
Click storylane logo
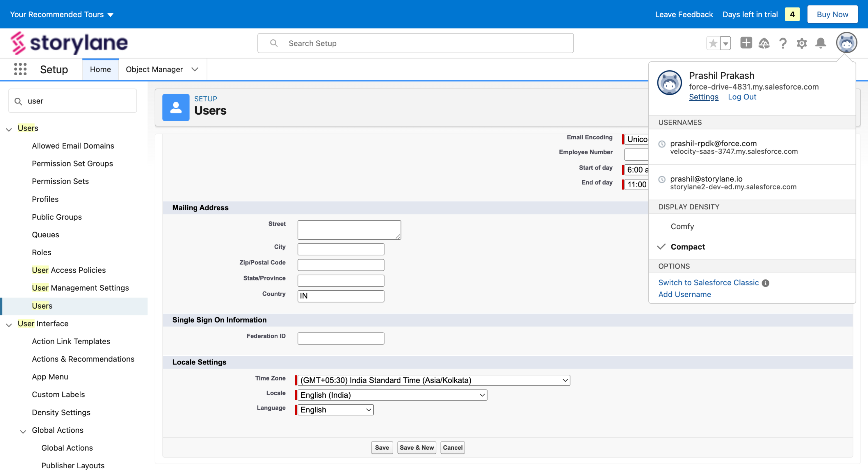(x=69, y=43)
